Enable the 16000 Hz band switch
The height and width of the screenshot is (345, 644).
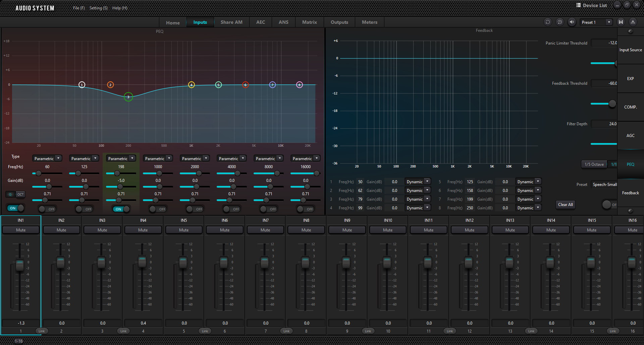tap(305, 209)
